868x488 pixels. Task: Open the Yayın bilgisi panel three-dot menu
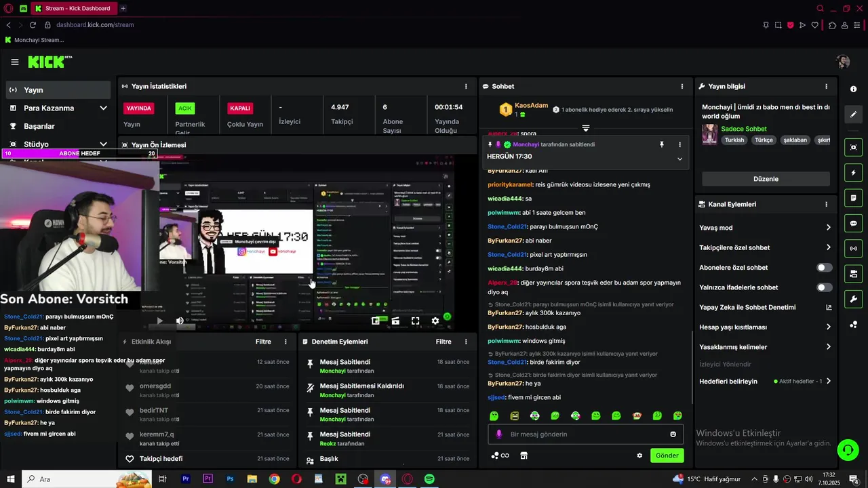[x=826, y=86]
